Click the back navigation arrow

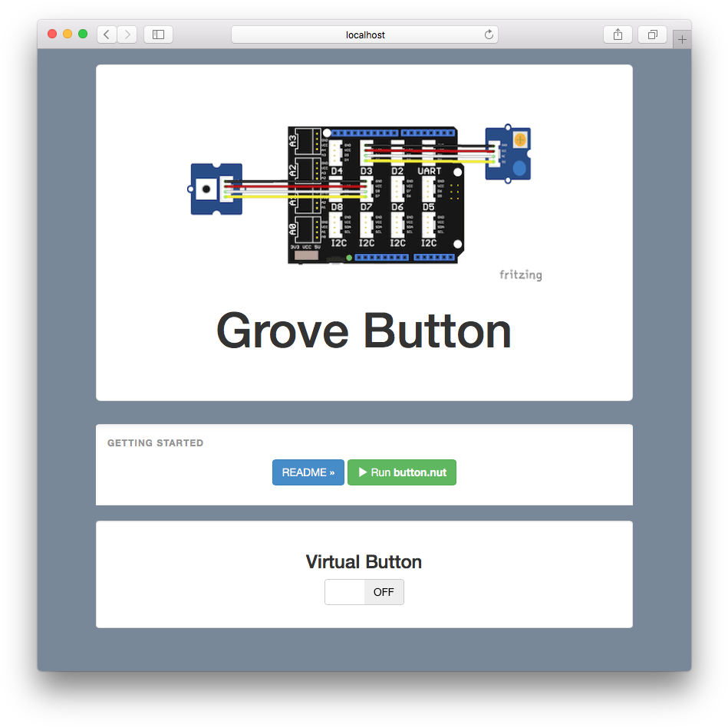pos(106,34)
